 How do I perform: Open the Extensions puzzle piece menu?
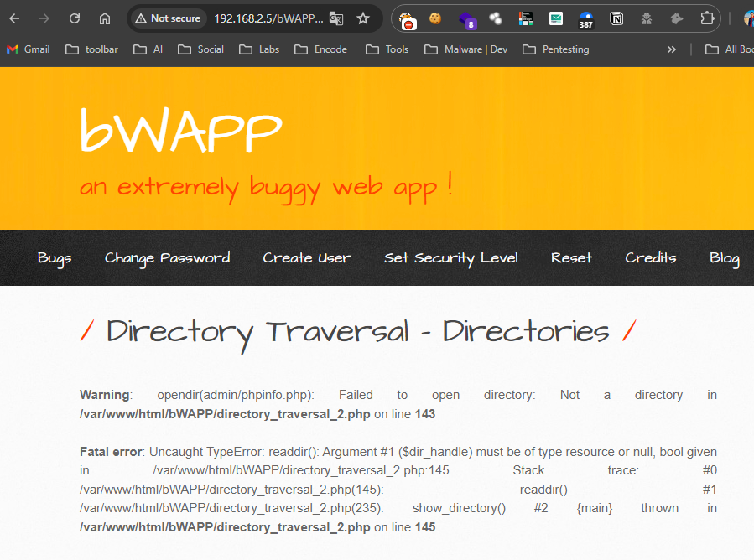point(707,18)
